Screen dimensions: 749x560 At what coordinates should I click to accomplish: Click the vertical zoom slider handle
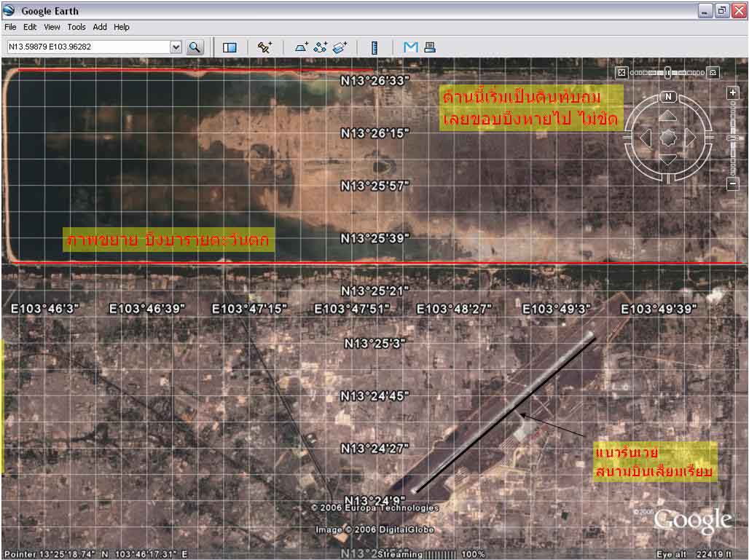(x=733, y=138)
